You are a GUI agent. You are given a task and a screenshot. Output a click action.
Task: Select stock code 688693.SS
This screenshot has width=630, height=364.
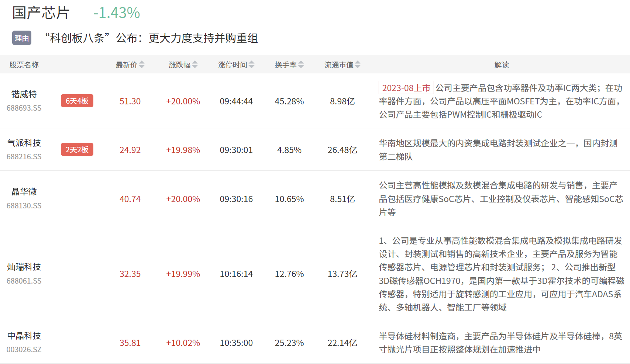[24, 108]
